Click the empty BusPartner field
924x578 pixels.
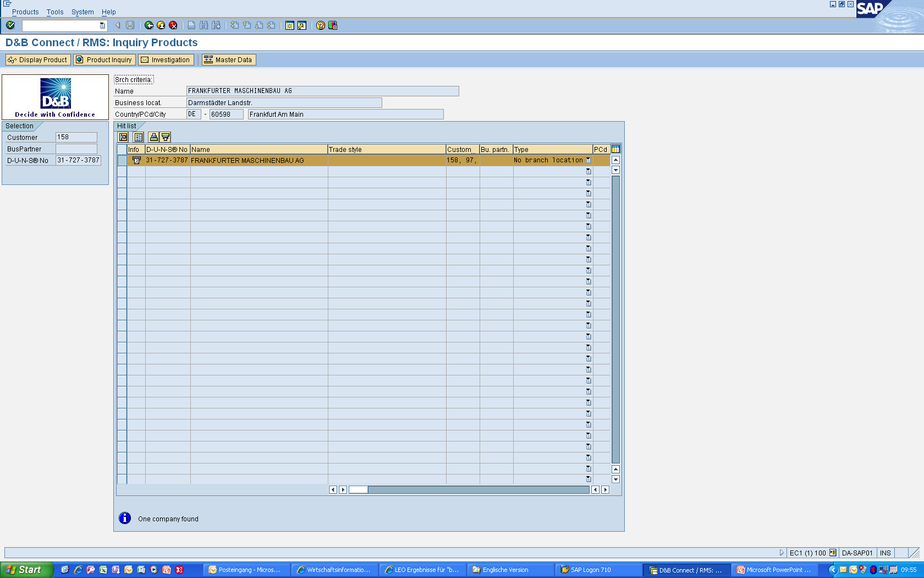[76, 149]
